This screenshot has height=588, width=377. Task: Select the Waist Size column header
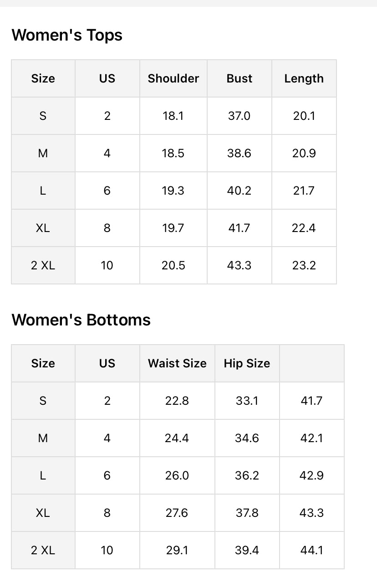[177, 363]
